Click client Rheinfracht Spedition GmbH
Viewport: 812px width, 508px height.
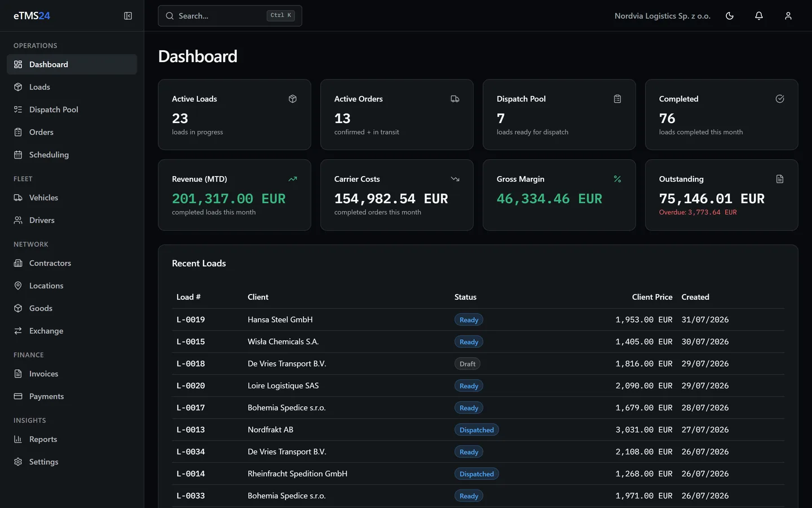(x=297, y=474)
